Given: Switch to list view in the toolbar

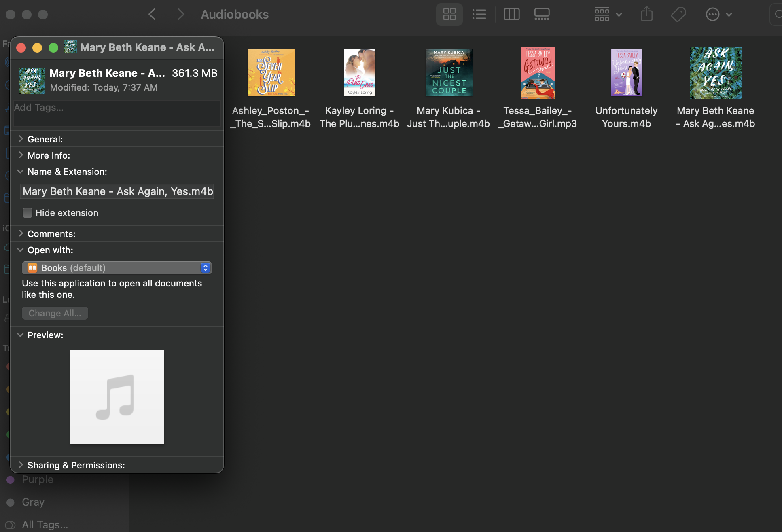Looking at the screenshot, I should [479, 14].
